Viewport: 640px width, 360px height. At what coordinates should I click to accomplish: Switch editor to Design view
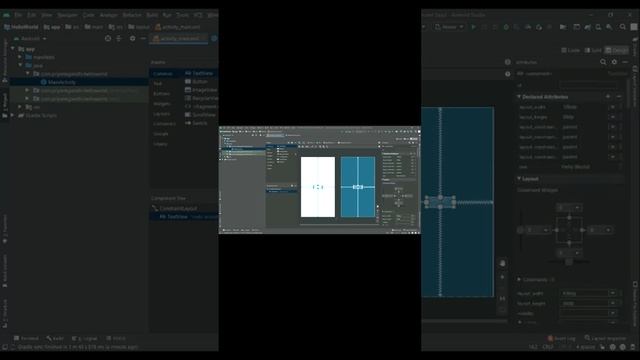pos(617,50)
